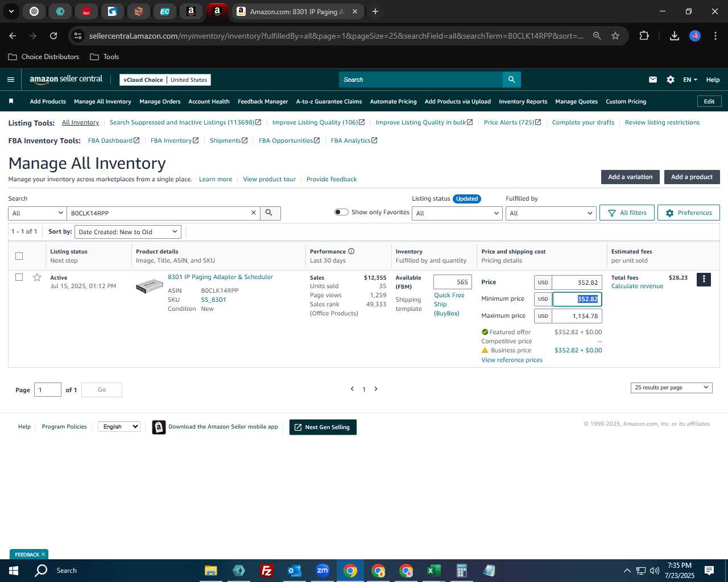
Task: Bookmark this page with the star icon
Action: (615, 36)
